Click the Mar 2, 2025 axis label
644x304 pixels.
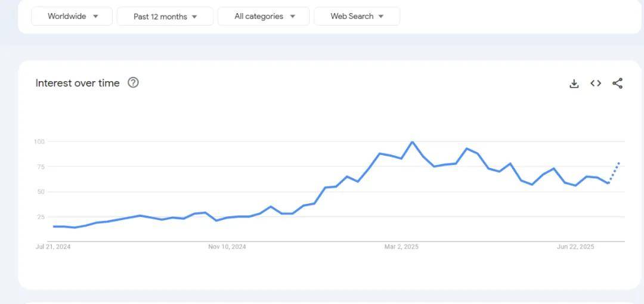coord(401,247)
